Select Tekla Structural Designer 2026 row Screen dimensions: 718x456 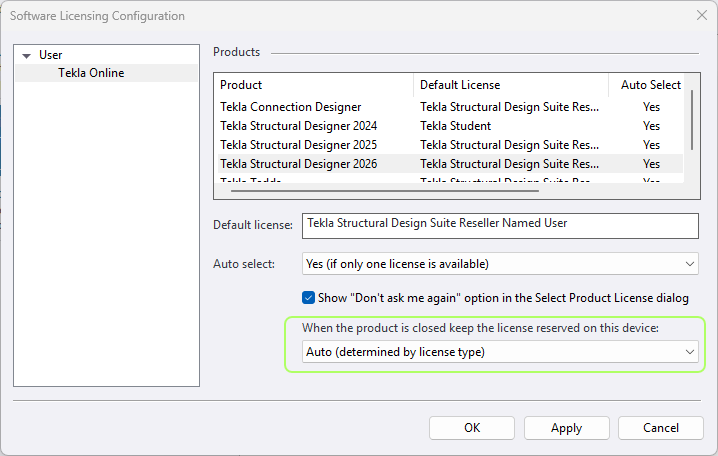449,164
